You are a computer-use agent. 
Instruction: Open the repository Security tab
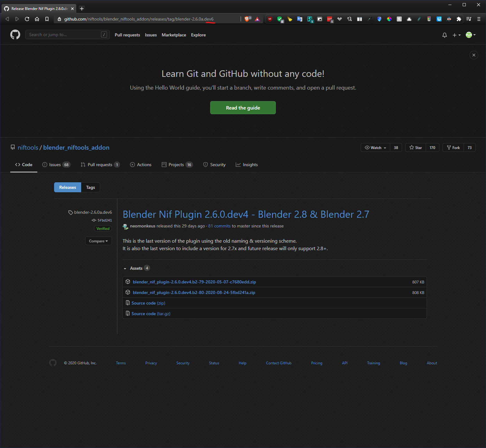[214, 165]
